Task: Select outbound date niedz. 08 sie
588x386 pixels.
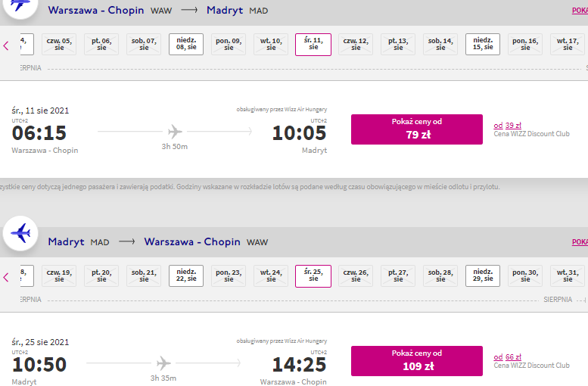Action: coord(186,44)
